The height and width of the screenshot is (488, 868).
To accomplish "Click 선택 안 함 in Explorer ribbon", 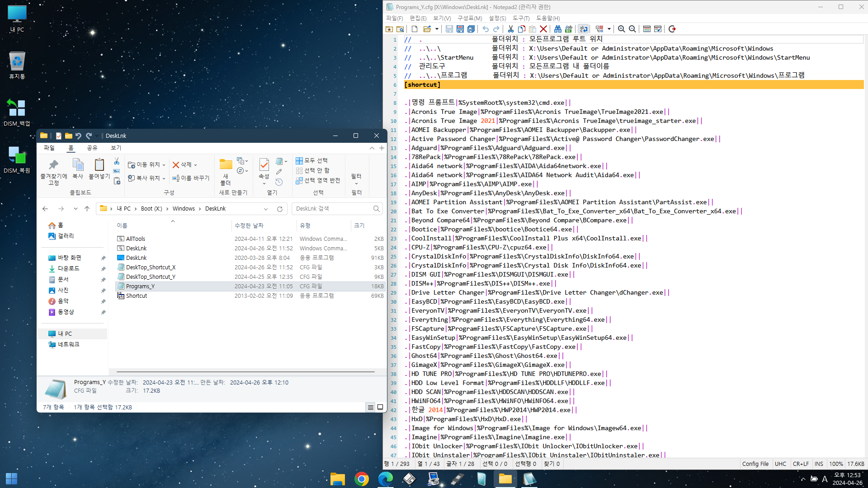I will point(312,170).
